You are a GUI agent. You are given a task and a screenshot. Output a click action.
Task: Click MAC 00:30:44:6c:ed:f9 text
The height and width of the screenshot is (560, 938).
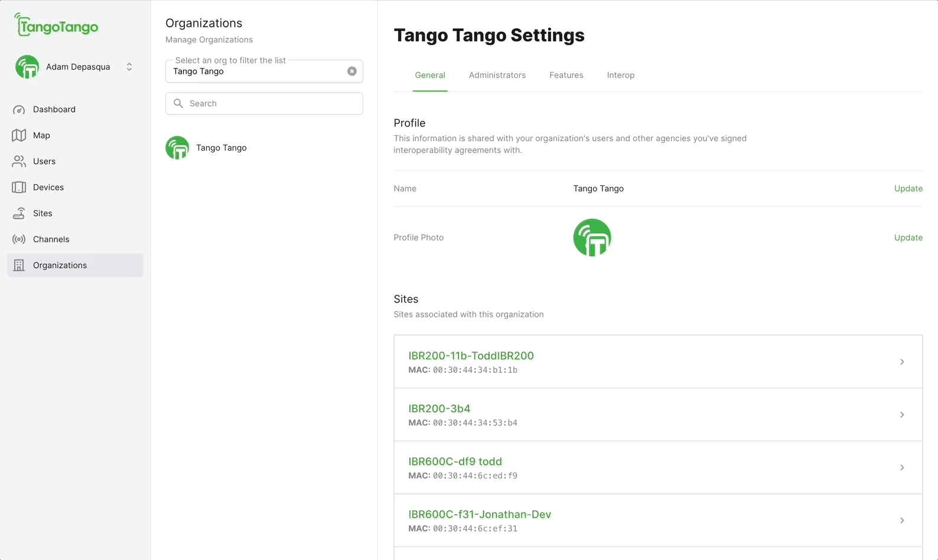click(x=463, y=476)
